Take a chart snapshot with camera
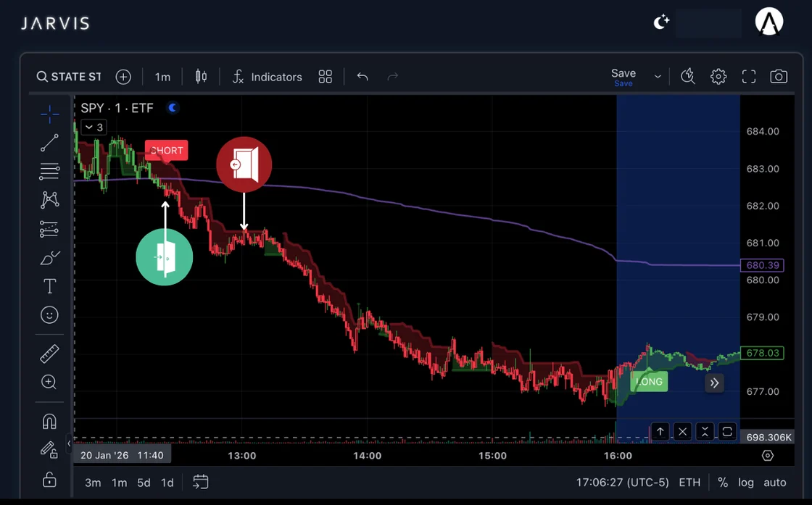The image size is (812, 505). (779, 77)
